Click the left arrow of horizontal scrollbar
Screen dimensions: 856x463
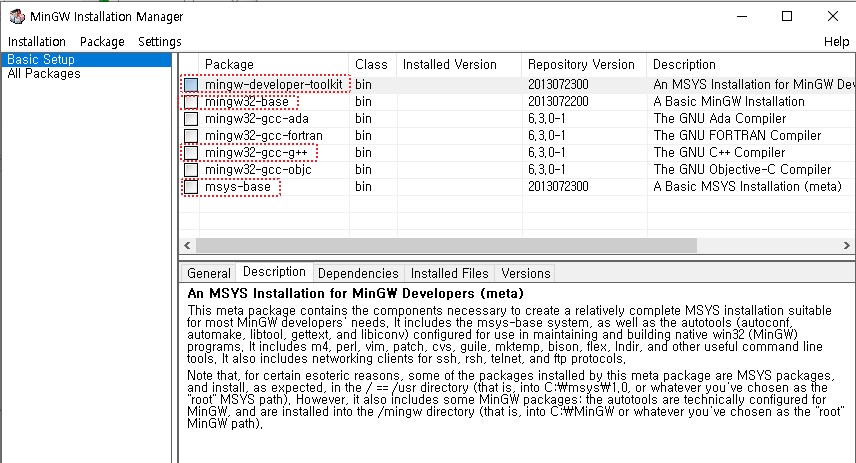(187, 246)
